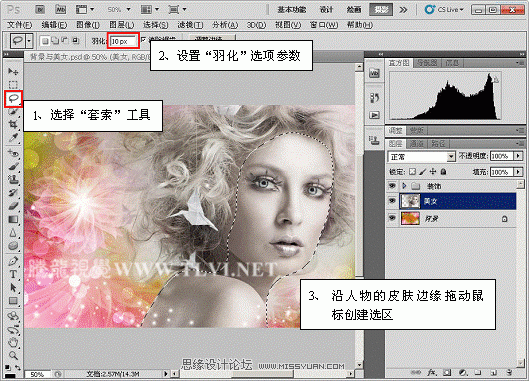Switch to the 基本功能 workspace
The width and height of the screenshot is (529, 381).
[291, 10]
